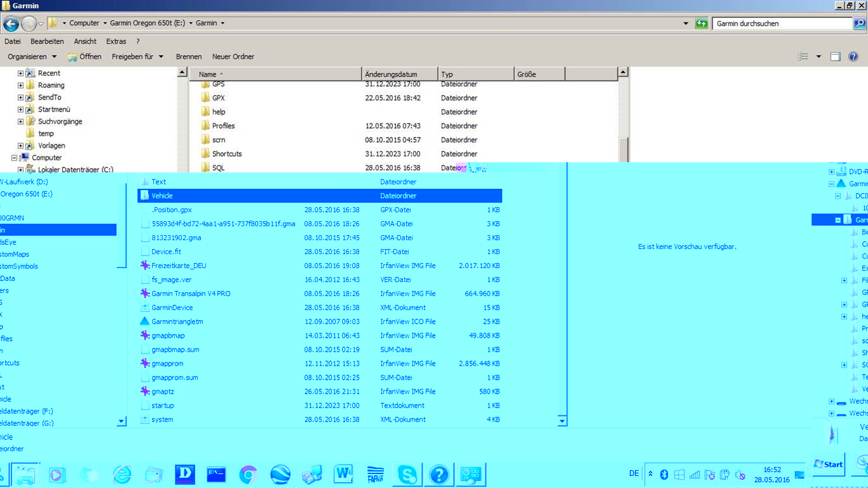
Task: Open the Extras menu
Action: tap(116, 41)
